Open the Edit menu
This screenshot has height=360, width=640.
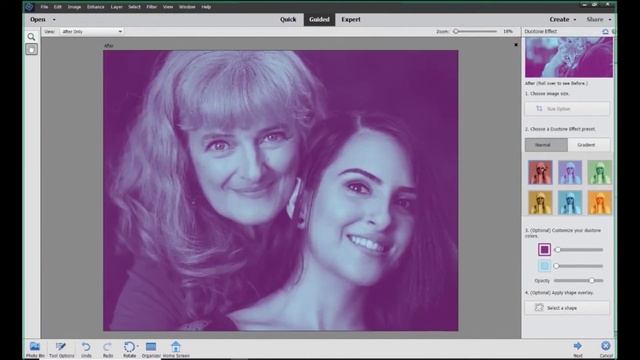tap(58, 7)
